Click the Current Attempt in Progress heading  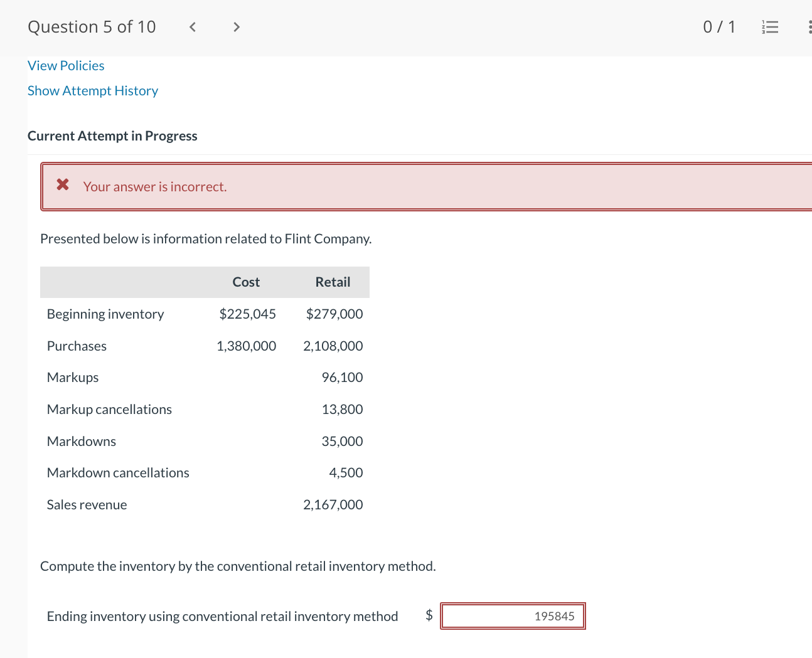(x=112, y=136)
